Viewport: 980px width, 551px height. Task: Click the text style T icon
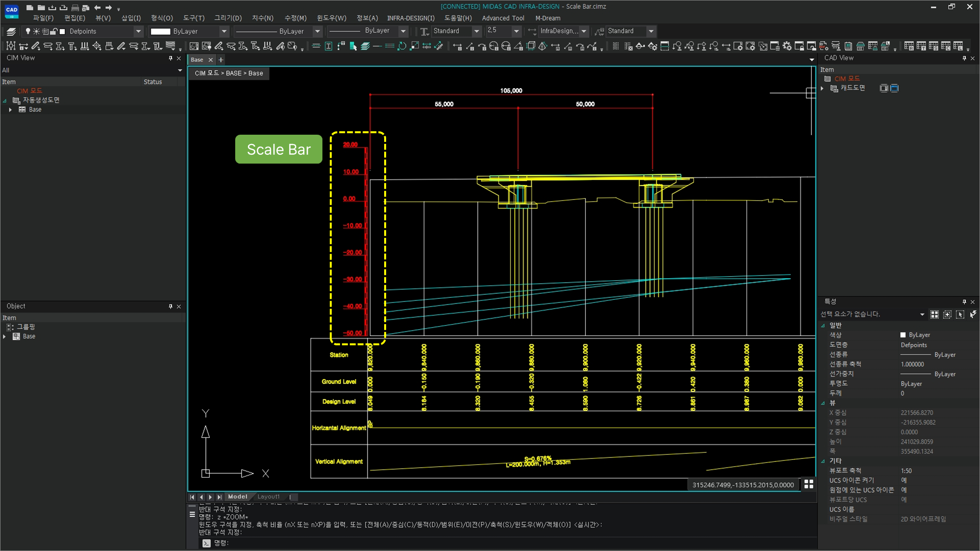click(424, 31)
